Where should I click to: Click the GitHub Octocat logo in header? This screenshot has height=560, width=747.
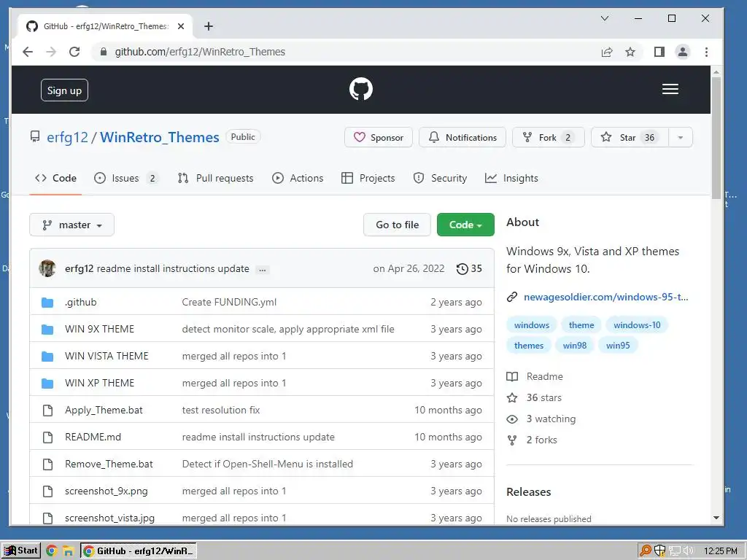[x=360, y=89]
